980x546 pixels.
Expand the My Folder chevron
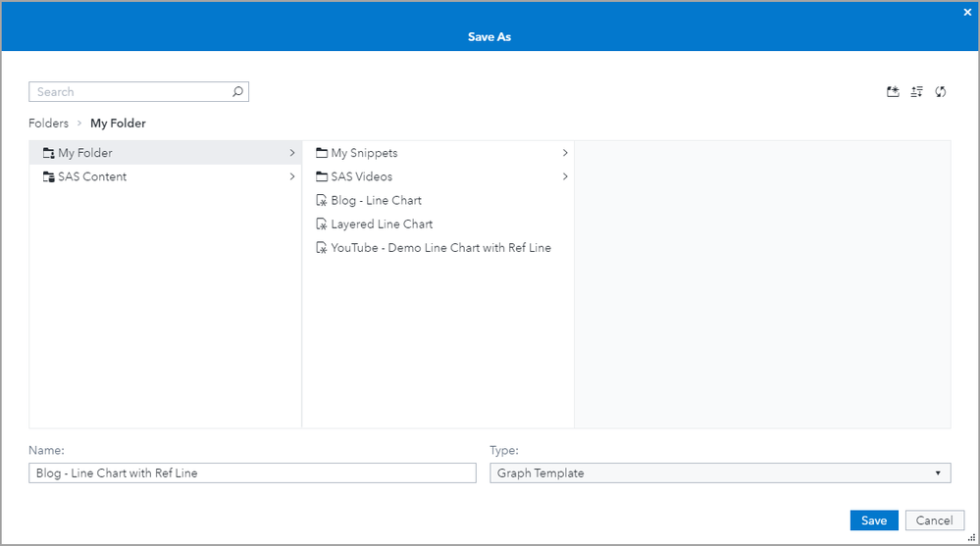tap(292, 153)
